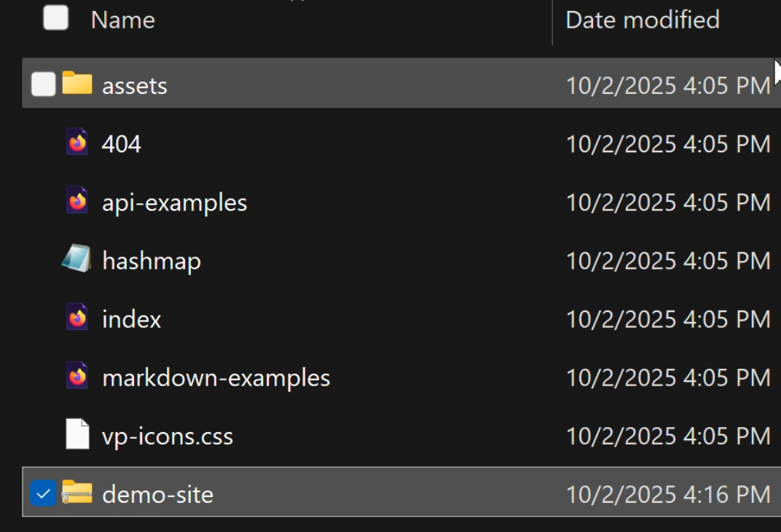Click the Firefox icon beside markdown-examples
This screenshot has width=781, height=532.
coord(77,377)
